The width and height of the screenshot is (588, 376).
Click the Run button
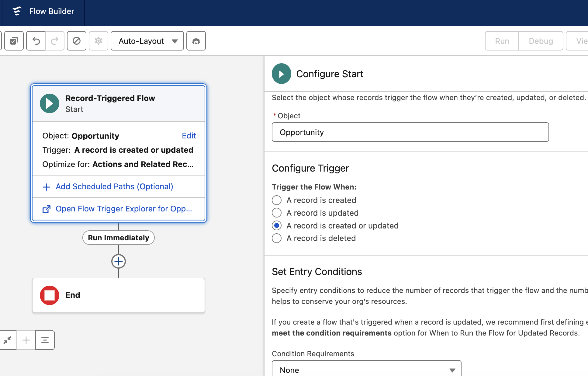coord(502,41)
